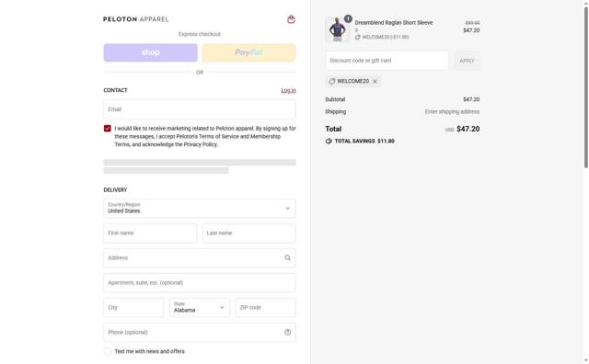The width and height of the screenshot is (589, 364).
Task: Focus the Discount code or gift card field
Action: [x=387, y=61]
